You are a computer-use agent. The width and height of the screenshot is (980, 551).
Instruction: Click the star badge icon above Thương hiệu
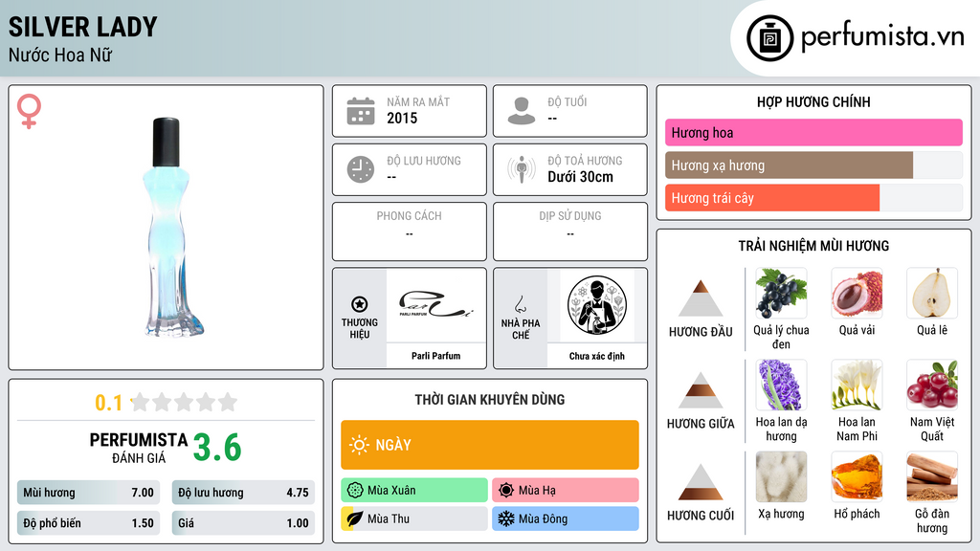coord(360,304)
